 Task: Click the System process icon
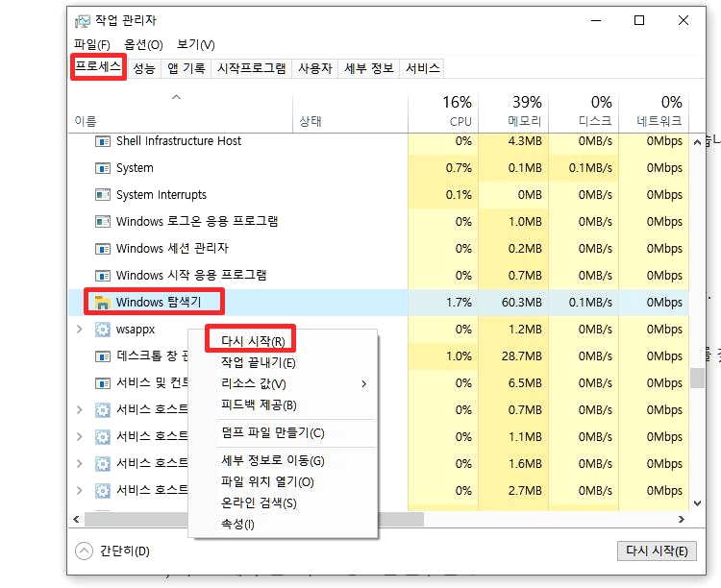pyautogui.click(x=102, y=168)
